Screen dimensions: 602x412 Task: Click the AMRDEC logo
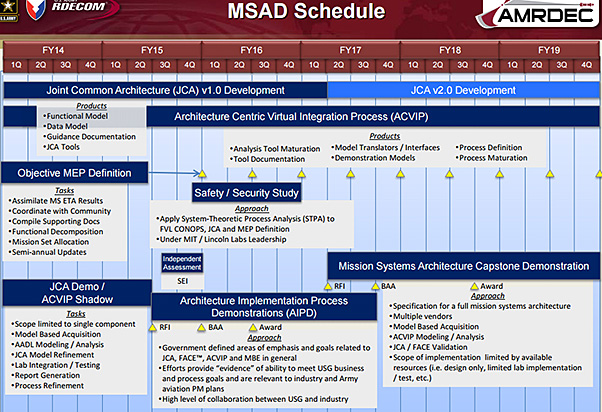tap(538, 14)
